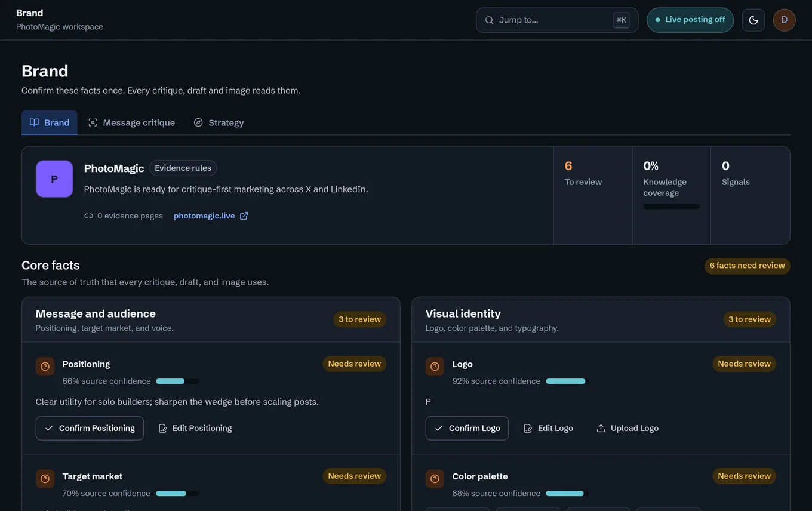Viewport: 812px width, 511px height.
Task: Click the 'PhotoMagic workspace' header subtitle
Action: point(60,27)
